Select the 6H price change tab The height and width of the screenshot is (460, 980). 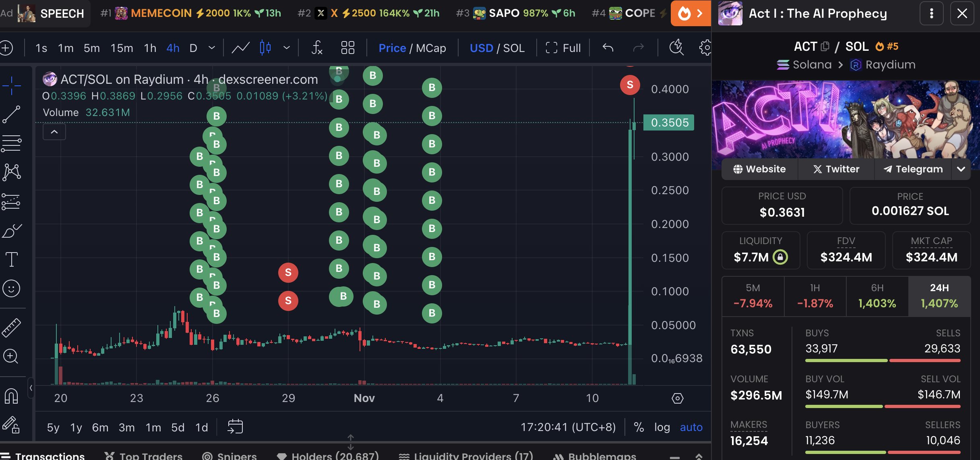pos(877,296)
